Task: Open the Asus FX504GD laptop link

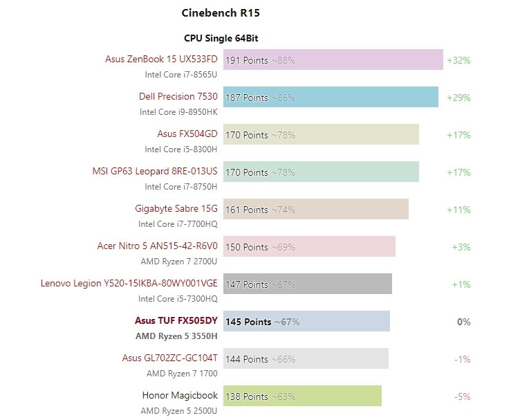Action: (187, 134)
